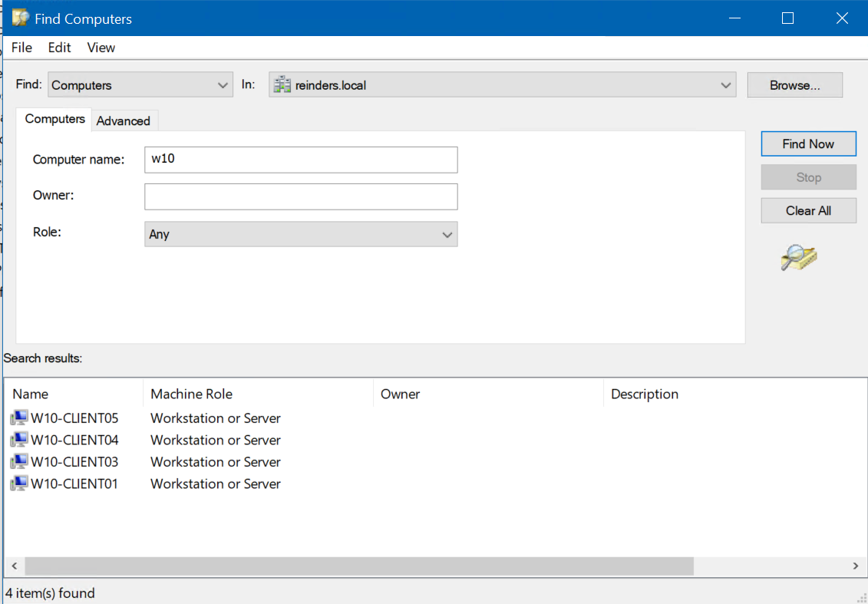Sort results by the Name column header

tap(31, 394)
